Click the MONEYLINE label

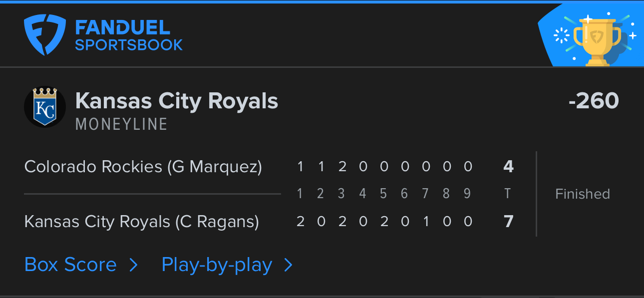pos(121,124)
